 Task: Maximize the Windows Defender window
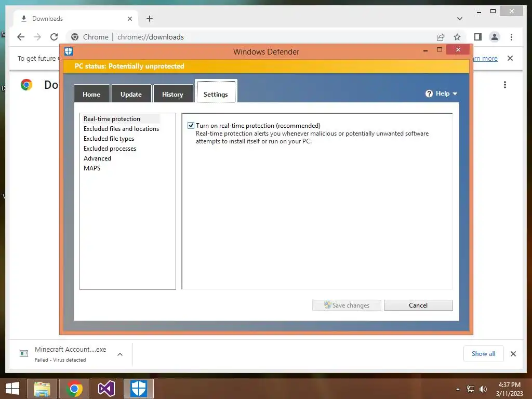click(440, 49)
